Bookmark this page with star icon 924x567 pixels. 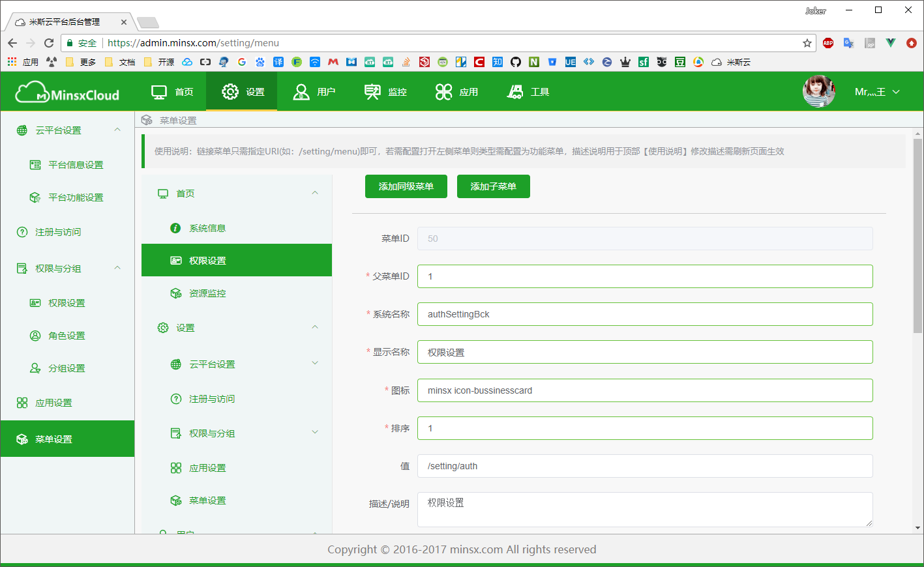click(x=807, y=43)
